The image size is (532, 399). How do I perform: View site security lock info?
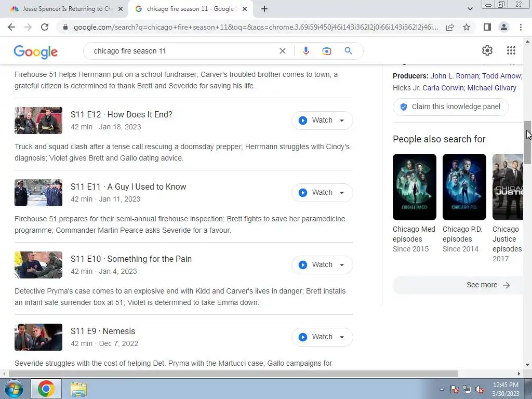tap(65, 27)
